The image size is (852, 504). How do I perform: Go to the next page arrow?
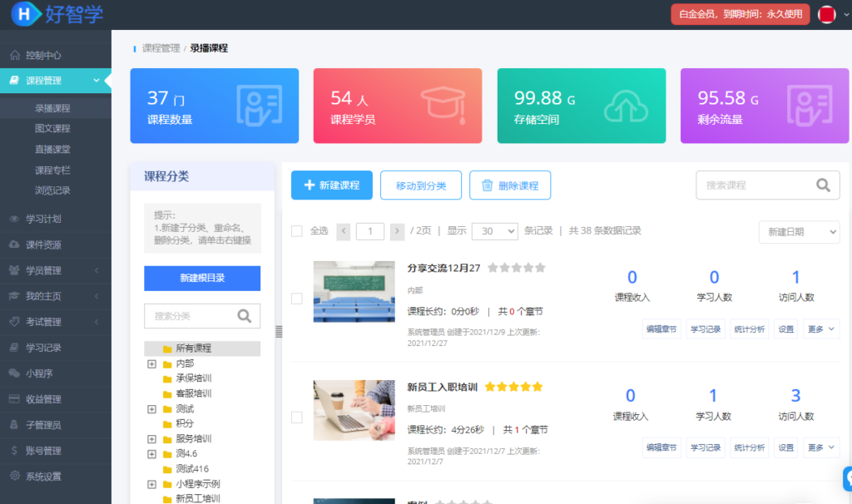pyautogui.click(x=397, y=231)
